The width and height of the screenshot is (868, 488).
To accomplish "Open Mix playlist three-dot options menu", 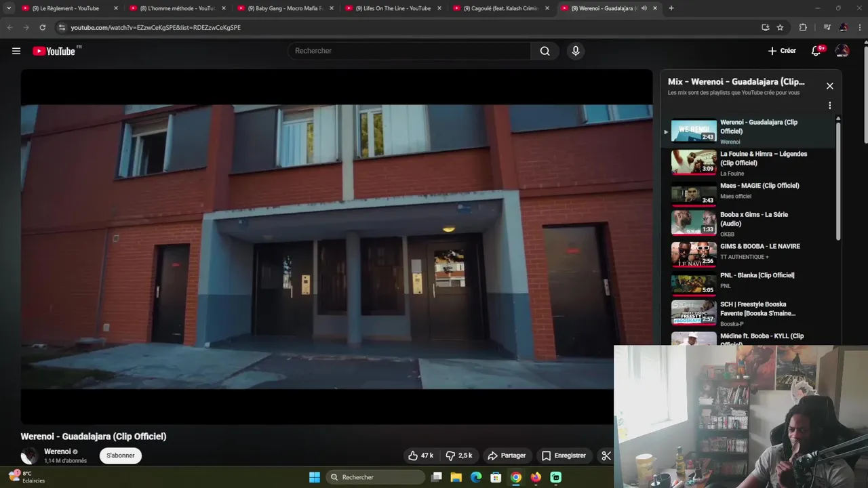I will [829, 106].
